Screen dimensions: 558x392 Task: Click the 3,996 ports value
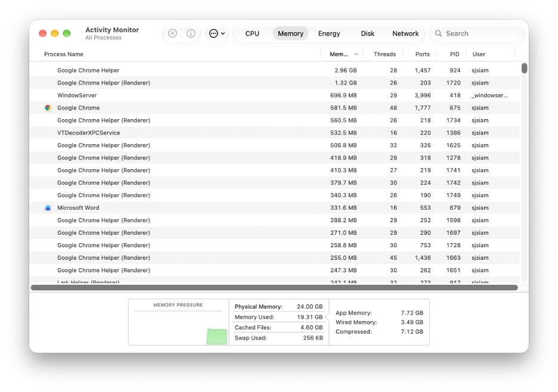(x=423, y=95)
